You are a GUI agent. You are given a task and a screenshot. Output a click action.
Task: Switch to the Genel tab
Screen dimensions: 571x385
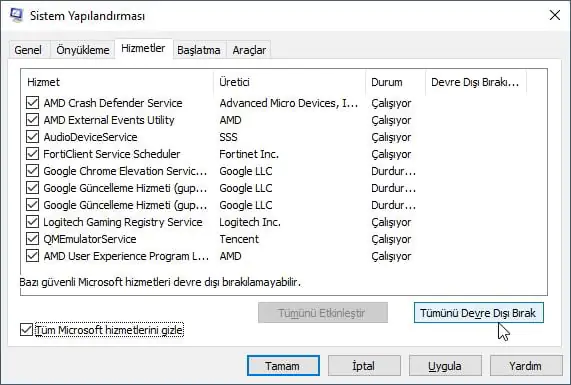click(28, 50)
